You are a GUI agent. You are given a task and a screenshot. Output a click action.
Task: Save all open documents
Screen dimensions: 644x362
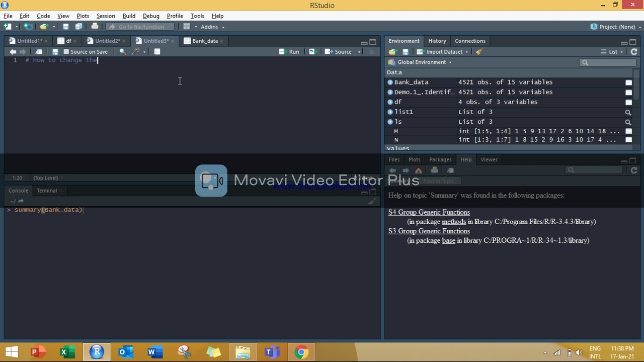pos(78,27)
